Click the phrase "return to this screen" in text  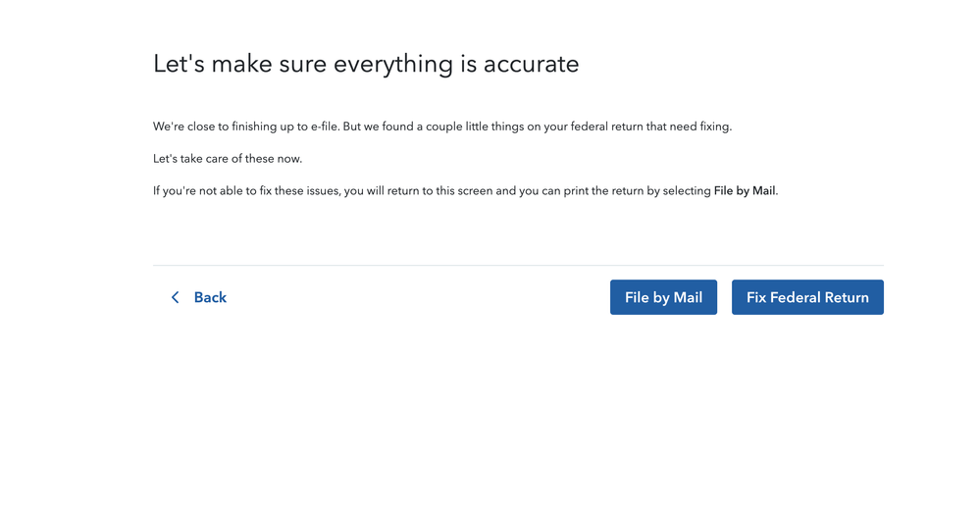pos(440,191)
